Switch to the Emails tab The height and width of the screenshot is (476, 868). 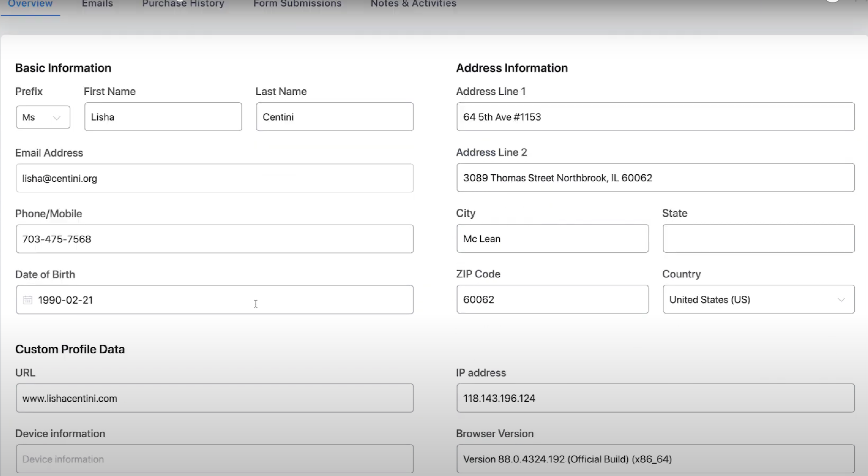97,4
